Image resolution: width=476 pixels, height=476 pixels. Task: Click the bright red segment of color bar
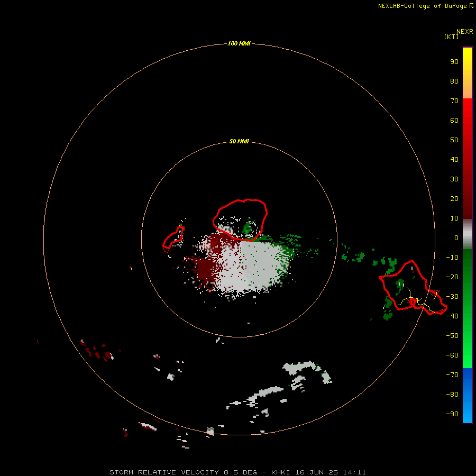pos(467,159)
